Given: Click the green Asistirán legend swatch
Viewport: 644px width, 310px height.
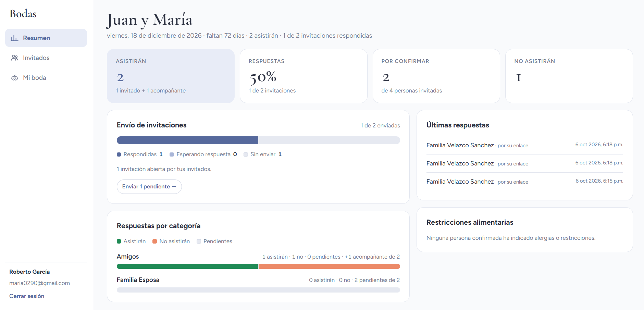Looking at the screenshot, I should [x=119, y=241].
